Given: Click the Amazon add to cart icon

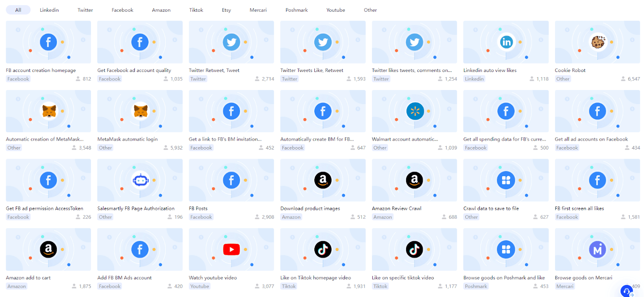Looking at the screenshot, I should (48, 250).
